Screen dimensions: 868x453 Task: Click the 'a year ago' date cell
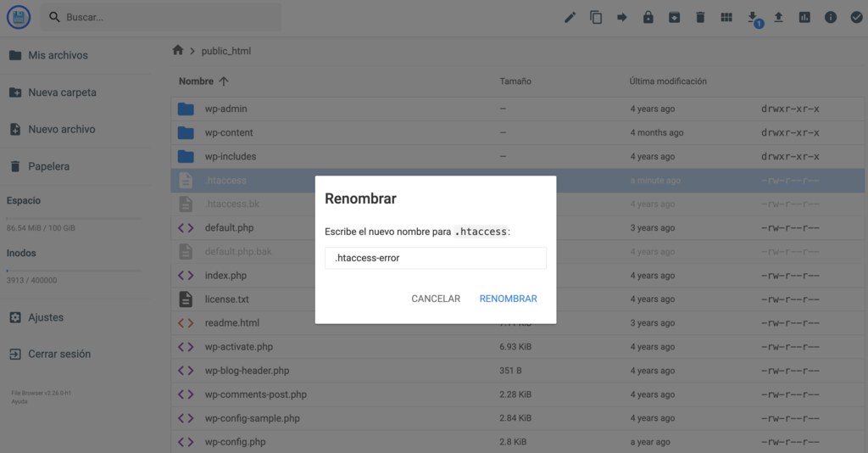point(650,443)
